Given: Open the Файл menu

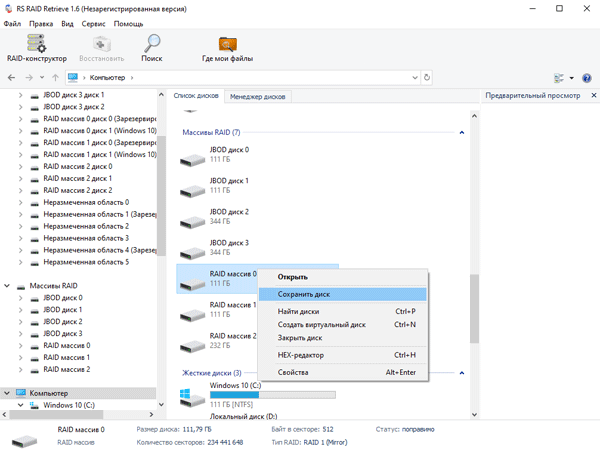Looking at the screenshot, I should point(12,24).
